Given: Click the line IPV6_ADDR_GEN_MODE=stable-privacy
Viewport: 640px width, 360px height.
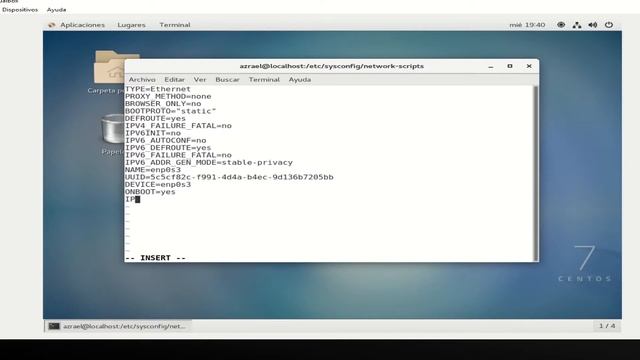Looking at the screenshot, I should [209, 162].
